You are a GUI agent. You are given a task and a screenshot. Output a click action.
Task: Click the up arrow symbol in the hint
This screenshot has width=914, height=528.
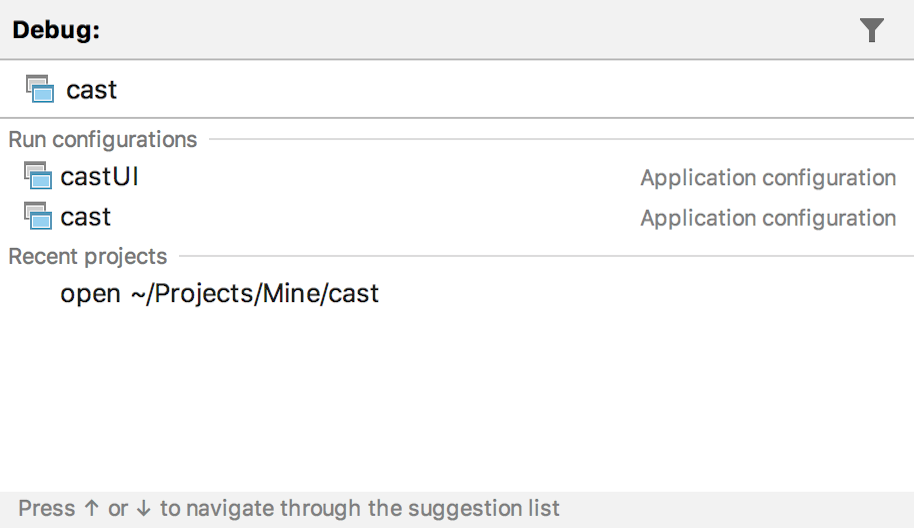click(92, 508)
